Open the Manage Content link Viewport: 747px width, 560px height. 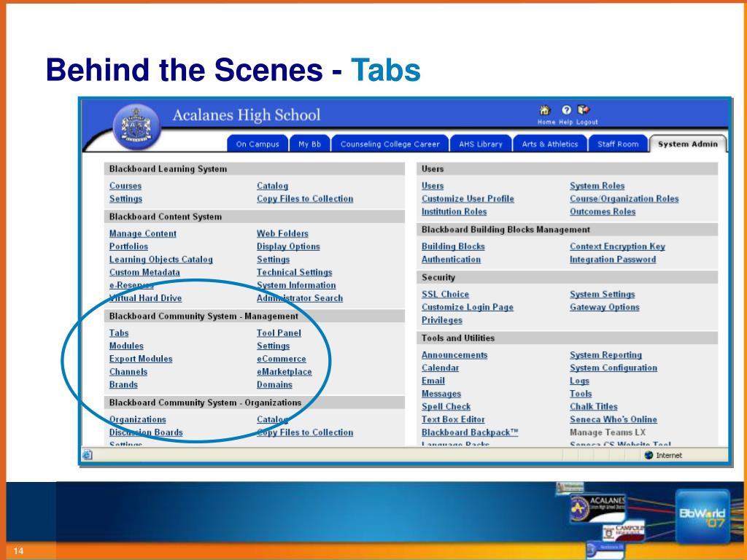point(143,233)
